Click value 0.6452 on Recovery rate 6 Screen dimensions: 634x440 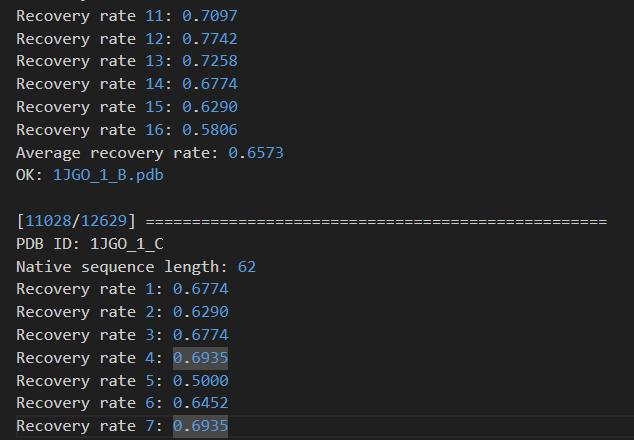[200, 404]
